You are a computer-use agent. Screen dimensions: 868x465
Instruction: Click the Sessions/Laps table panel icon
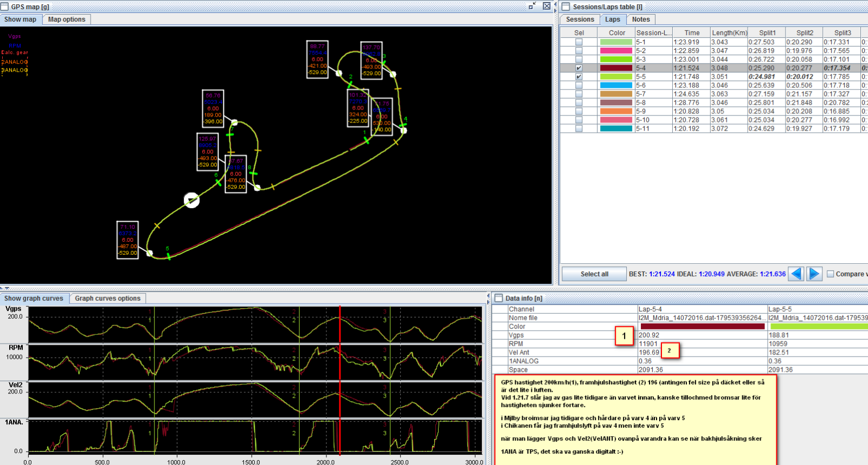pyautogui.click(x=566, y=7)
